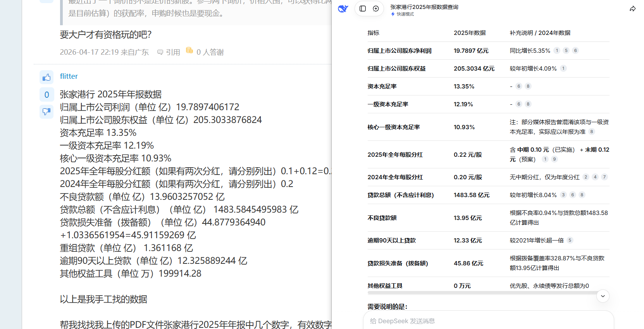Click the chat title 张家港行2025年报数据查询
Screen dimensions: 644x329
coord(424,7)
